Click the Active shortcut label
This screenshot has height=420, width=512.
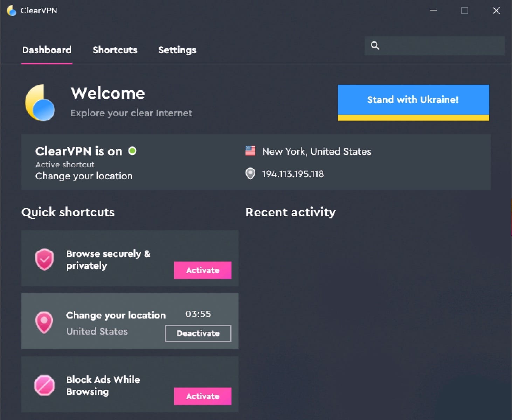pyautogui.click(x=65, y=164)
